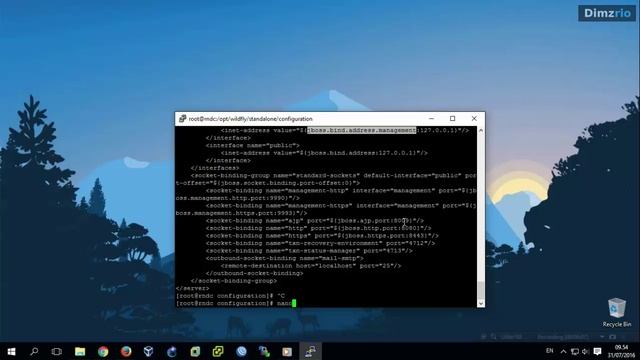Open network status tray icon

575,351
